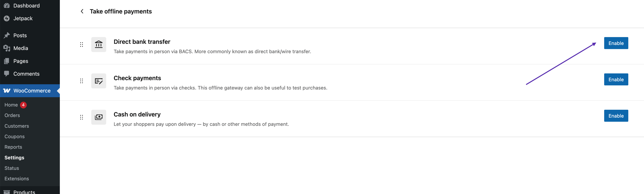Open the Extensions page
The width and height of the screenshot is (644, 194).
tap(16, 178)
